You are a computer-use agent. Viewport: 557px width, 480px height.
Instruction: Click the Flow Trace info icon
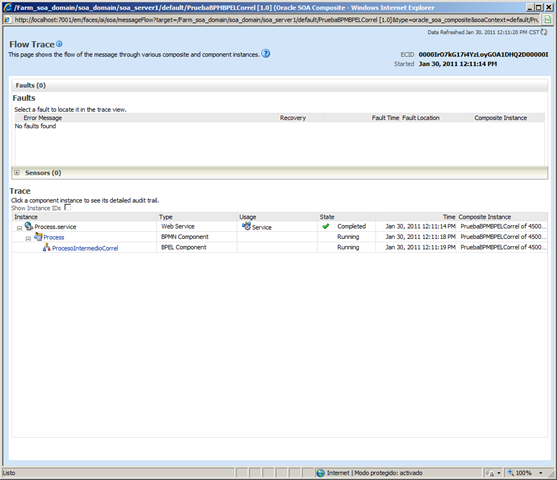[x=59, y=44]
